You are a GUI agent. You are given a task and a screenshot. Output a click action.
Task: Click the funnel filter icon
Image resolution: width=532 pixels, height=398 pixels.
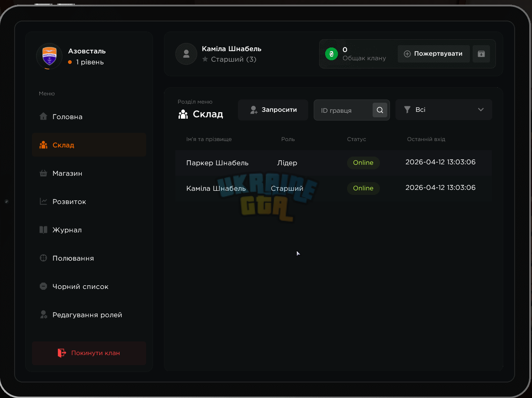pos(407,110)
